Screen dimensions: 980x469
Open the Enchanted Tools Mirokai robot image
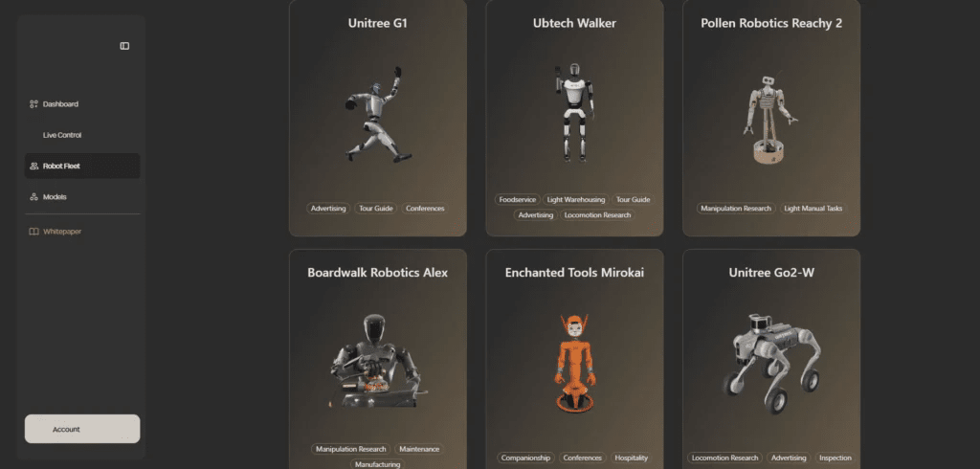tap(575, 364)
